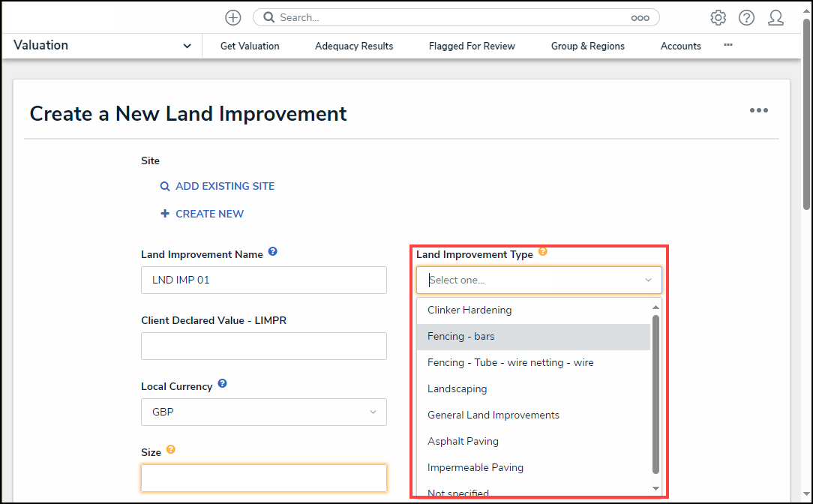Click the plus circle create icon
The width and height of the screenshot is (813, 504).
coord(232,18)
